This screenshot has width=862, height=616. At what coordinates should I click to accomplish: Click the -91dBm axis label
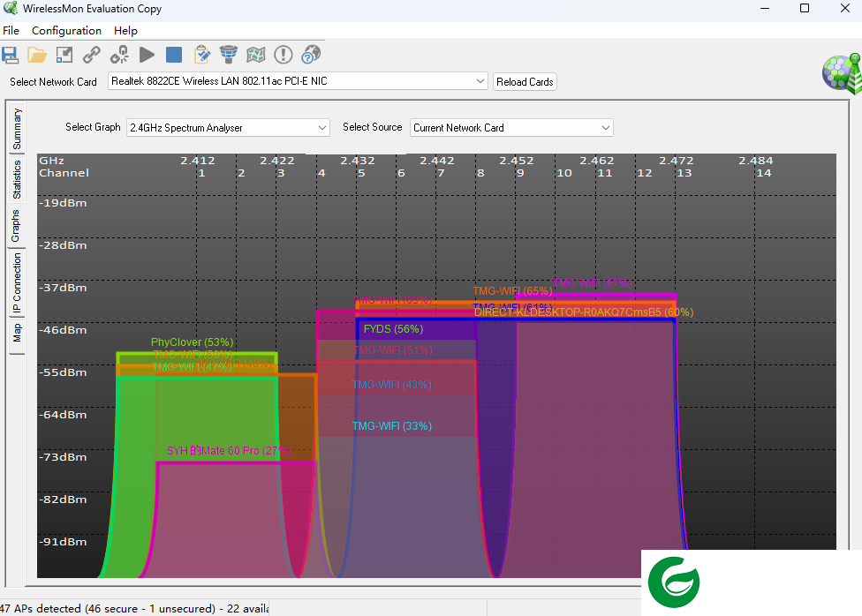[63, 542]
